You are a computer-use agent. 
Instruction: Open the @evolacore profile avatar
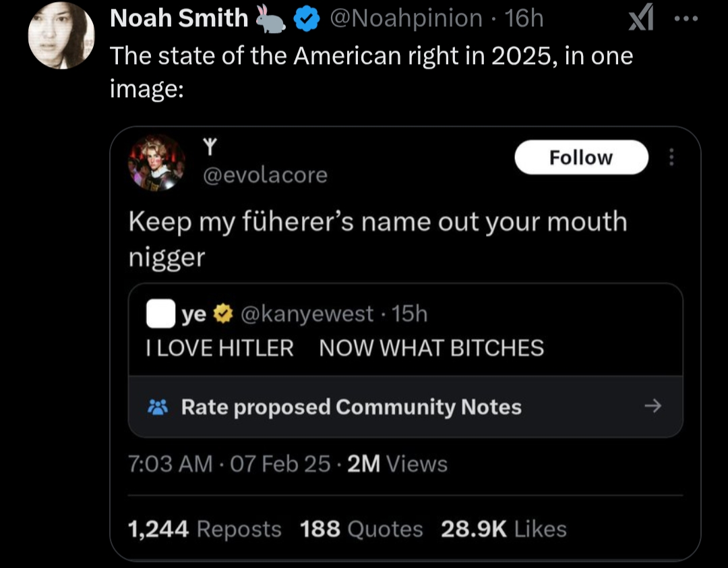(x=157, y=163)
